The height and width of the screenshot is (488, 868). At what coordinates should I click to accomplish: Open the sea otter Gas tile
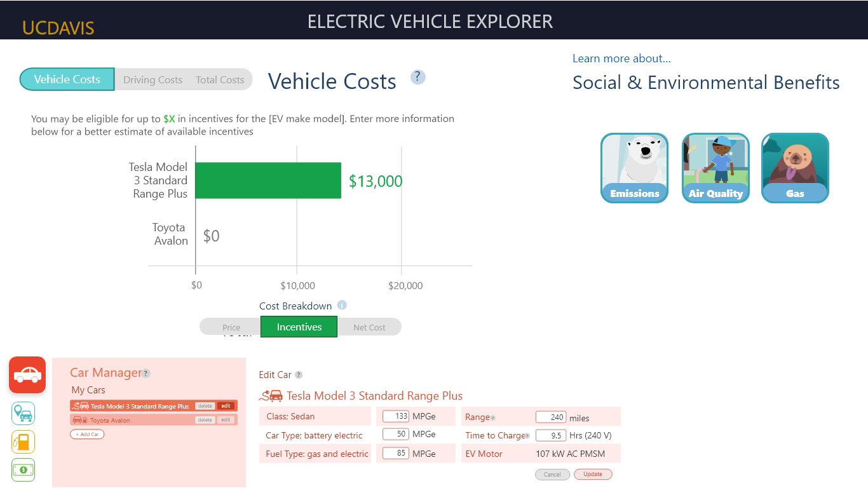pyautogui.click(x=795, y=168)
